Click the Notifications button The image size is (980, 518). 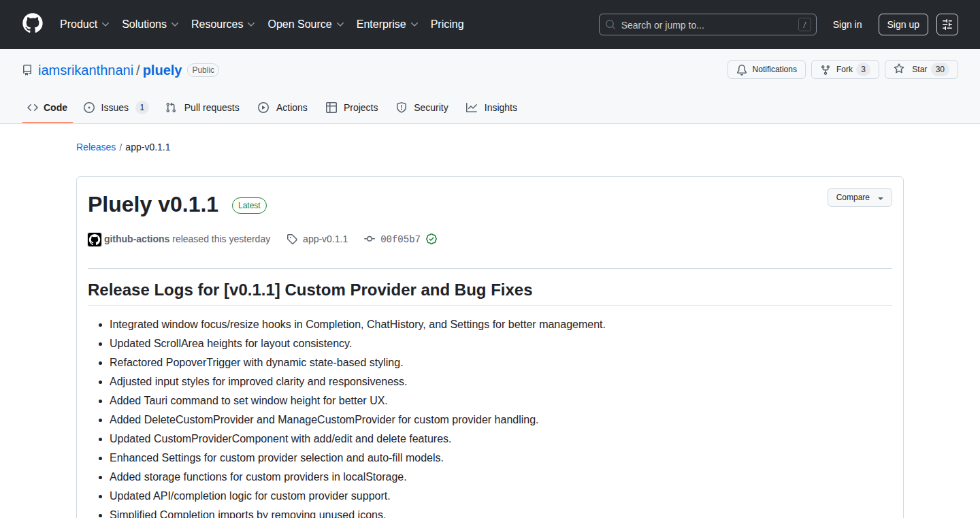click(766, 69)
